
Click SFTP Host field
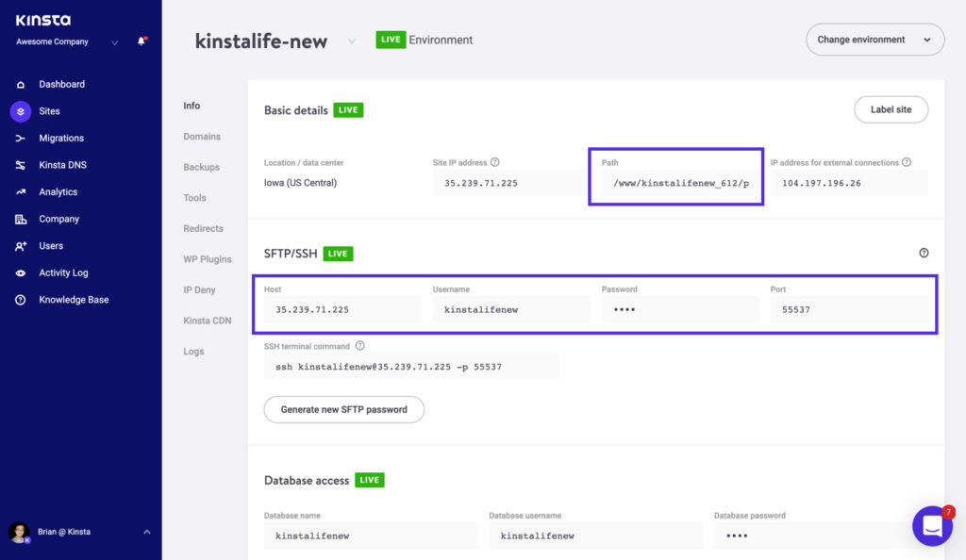pos(342,310)
